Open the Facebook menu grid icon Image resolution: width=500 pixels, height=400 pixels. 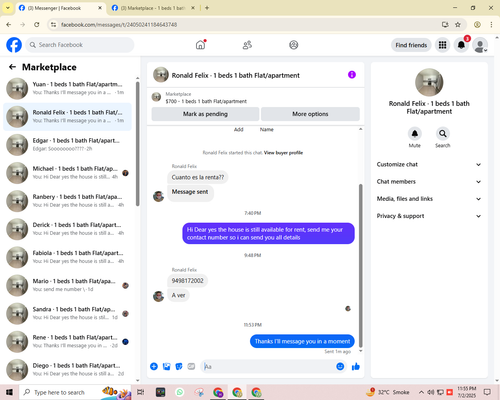coord(442,45)
